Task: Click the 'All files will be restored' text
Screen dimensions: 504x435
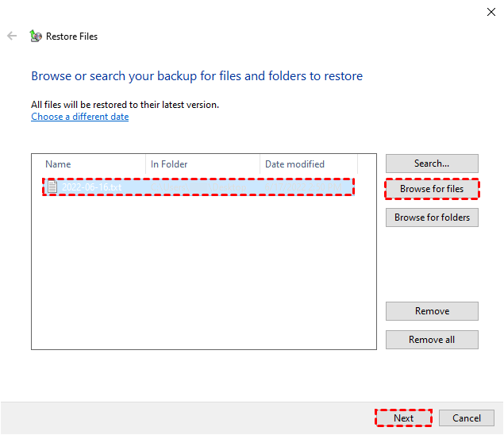Action: pyautogui.click(x=125, y=105)
